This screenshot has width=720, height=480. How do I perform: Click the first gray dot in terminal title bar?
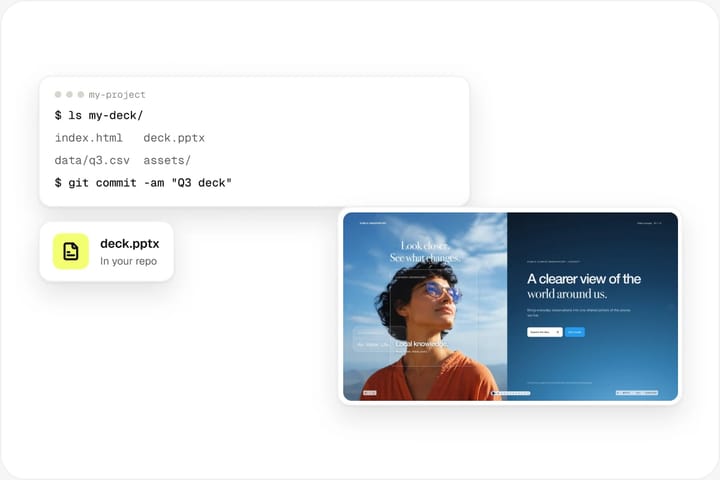coord(58,94)
